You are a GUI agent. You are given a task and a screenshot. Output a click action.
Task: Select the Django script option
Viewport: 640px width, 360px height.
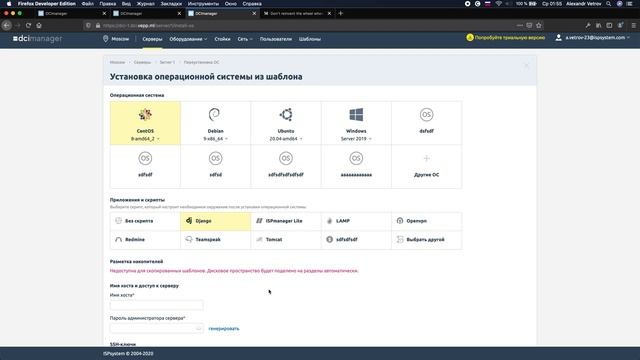216,221
